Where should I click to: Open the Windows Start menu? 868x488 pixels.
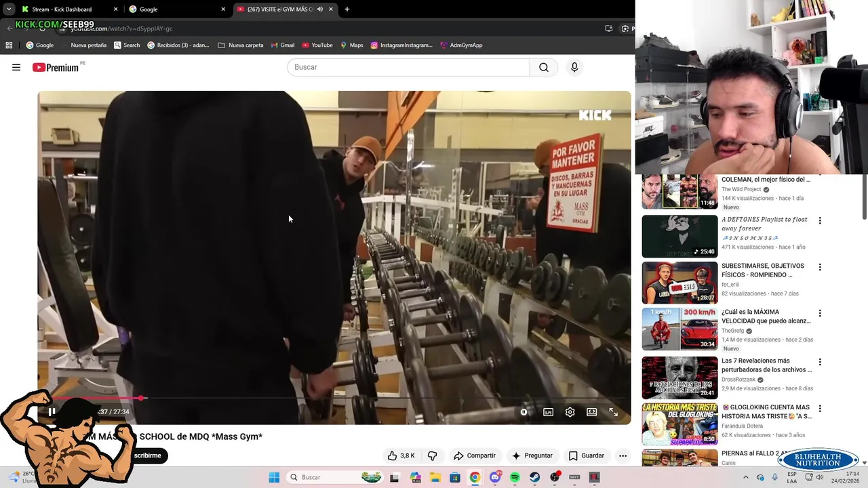[x=274, y=477]
